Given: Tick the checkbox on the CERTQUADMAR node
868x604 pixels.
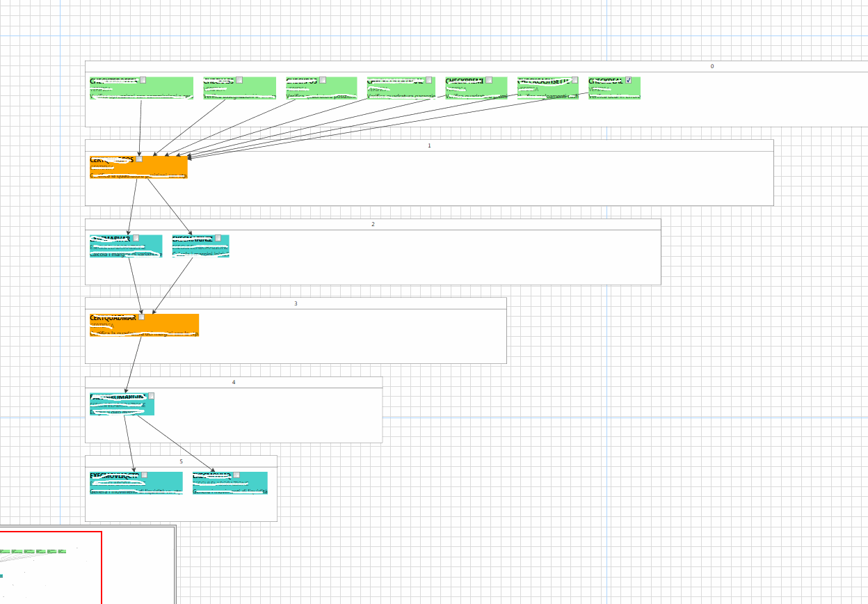Looking at the screenshot, I should tap(142, 317).
